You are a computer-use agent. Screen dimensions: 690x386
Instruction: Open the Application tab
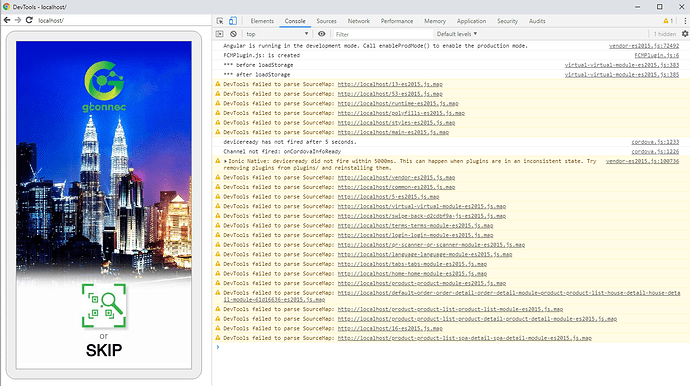click(471, 21)
